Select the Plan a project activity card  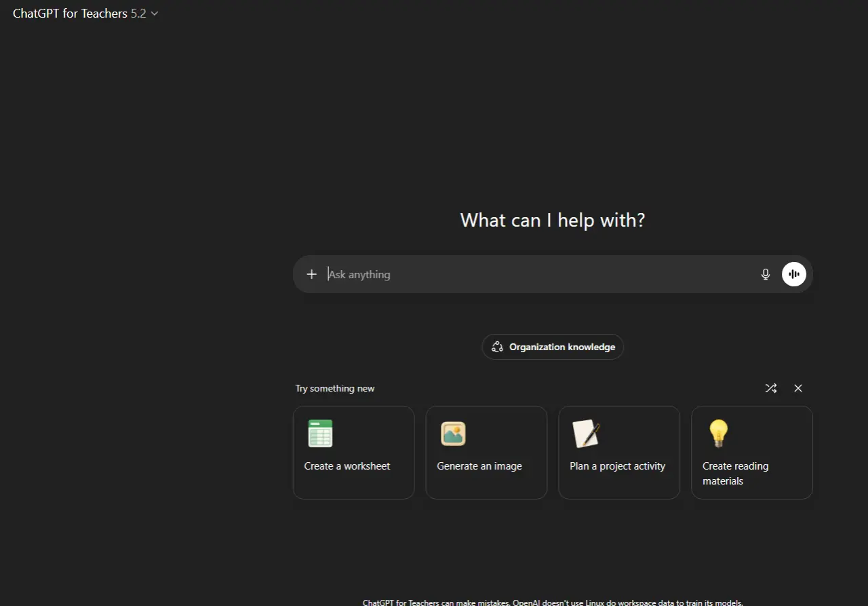point(619,453)
